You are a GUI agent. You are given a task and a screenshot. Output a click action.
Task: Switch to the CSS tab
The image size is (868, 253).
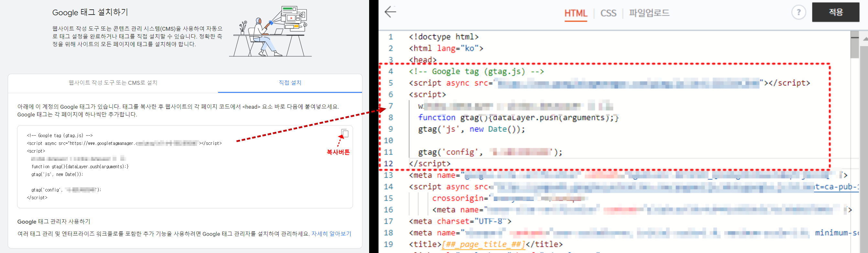click(x=608, y=13)
